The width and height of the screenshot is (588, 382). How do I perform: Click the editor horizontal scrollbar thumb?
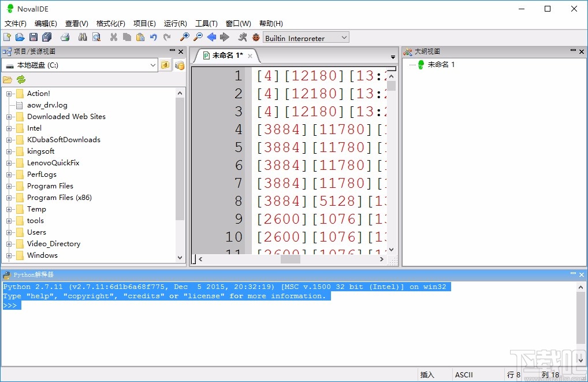(291, 259)
